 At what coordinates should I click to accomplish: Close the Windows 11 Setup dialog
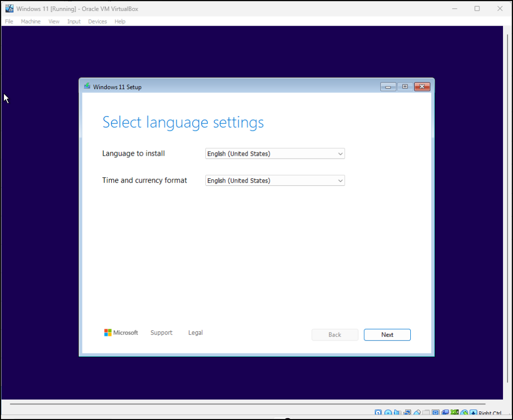pos(422,87)
